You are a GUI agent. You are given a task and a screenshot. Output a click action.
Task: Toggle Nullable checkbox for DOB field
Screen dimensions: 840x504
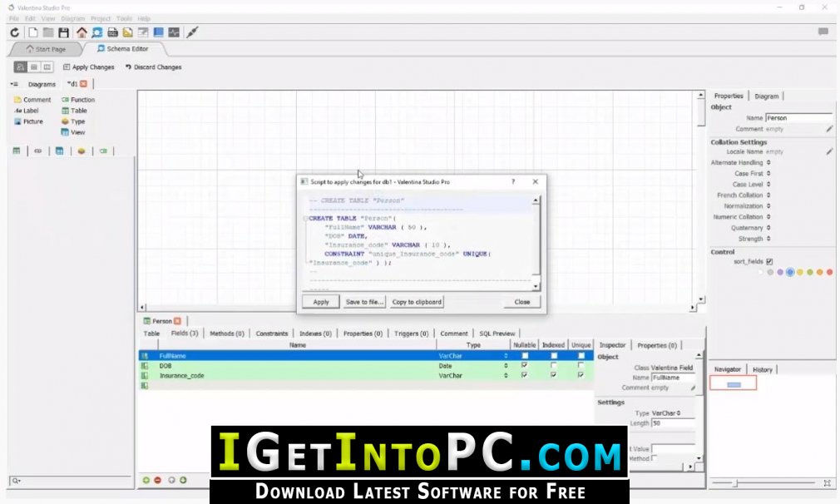[x=525, y=365]
